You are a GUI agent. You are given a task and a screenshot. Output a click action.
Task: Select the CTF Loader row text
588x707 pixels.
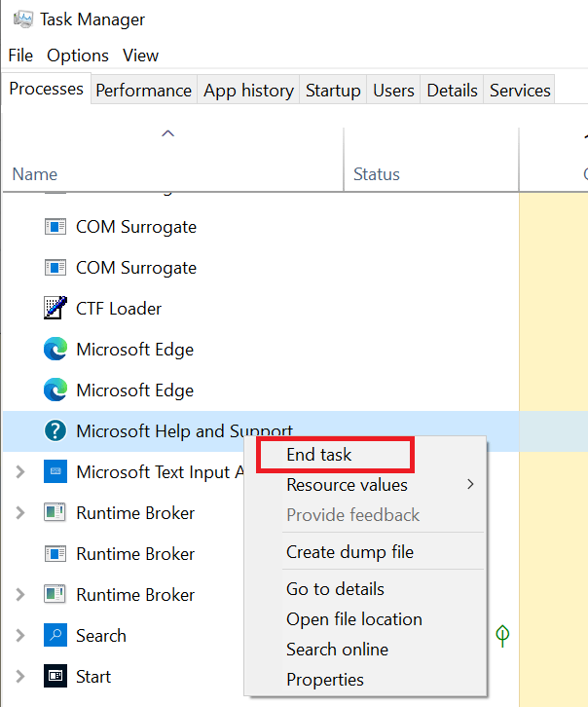[119, 309]
